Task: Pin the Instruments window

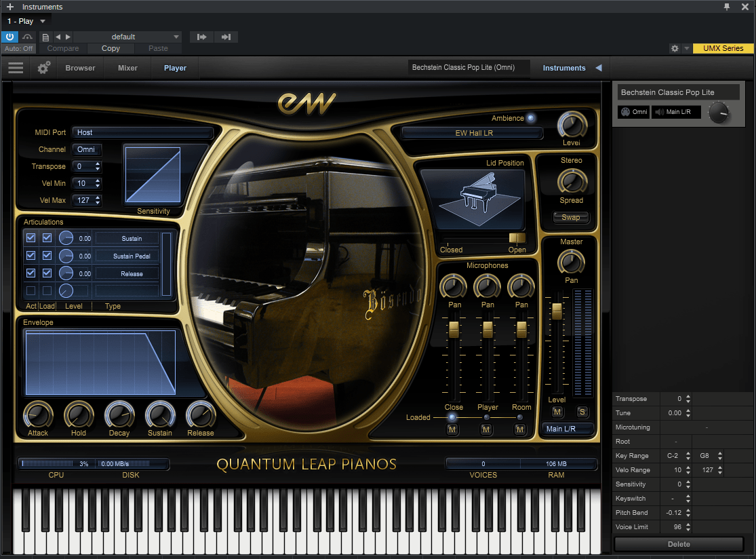Action: [x=727, y=7]
